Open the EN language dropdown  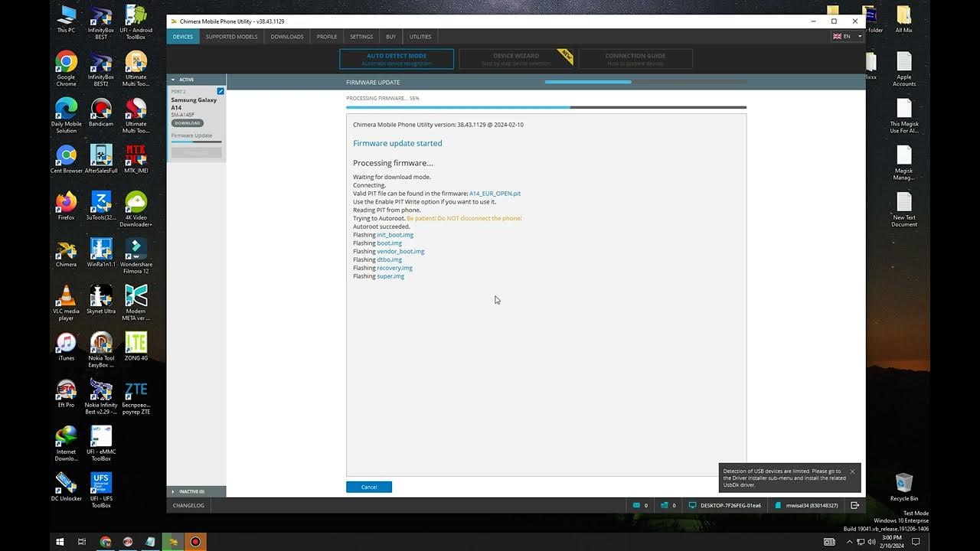pyautogui.click(x=847, y=36)
